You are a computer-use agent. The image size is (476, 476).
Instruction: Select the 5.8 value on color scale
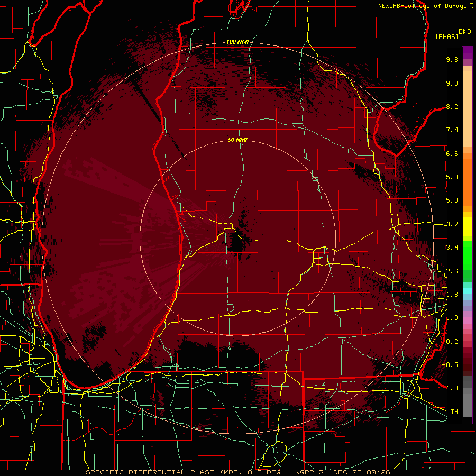click(x=452, y=177)
